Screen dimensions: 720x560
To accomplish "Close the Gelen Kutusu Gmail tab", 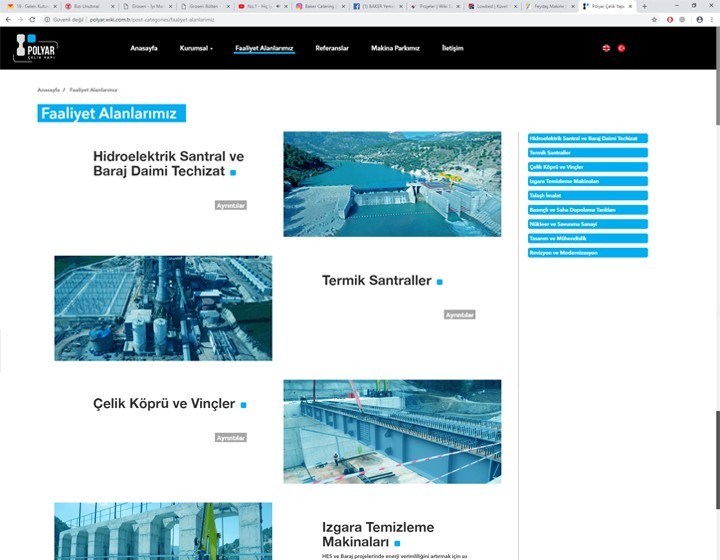I will (x=55, y=6).
